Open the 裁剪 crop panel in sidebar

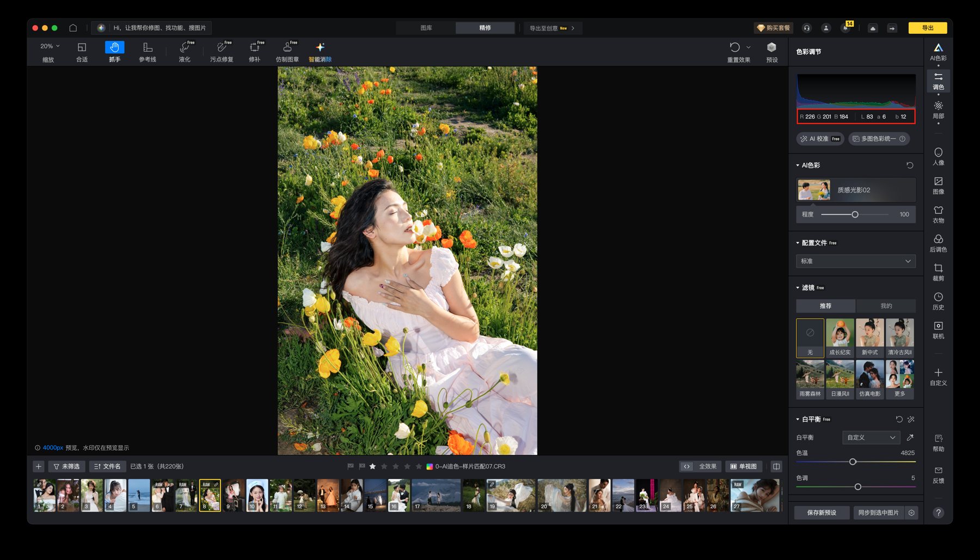coord(938,272)
